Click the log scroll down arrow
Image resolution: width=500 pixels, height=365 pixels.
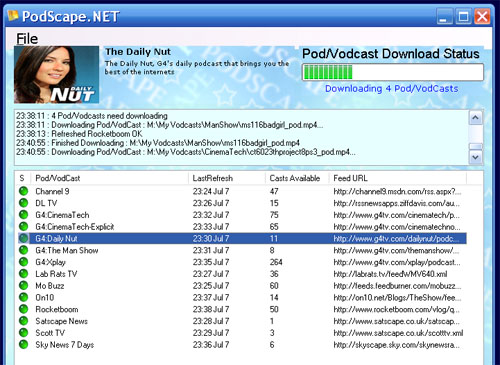point(476,157)
